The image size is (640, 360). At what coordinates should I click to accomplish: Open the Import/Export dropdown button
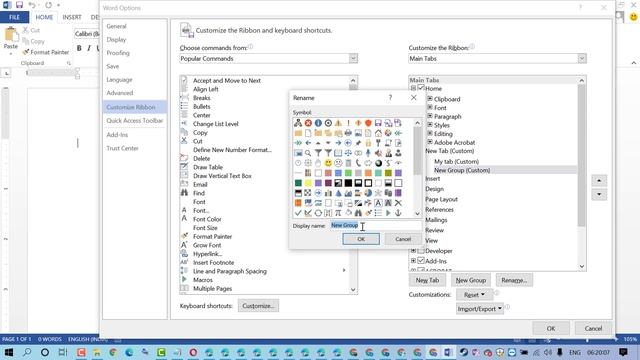click(480, 309)
